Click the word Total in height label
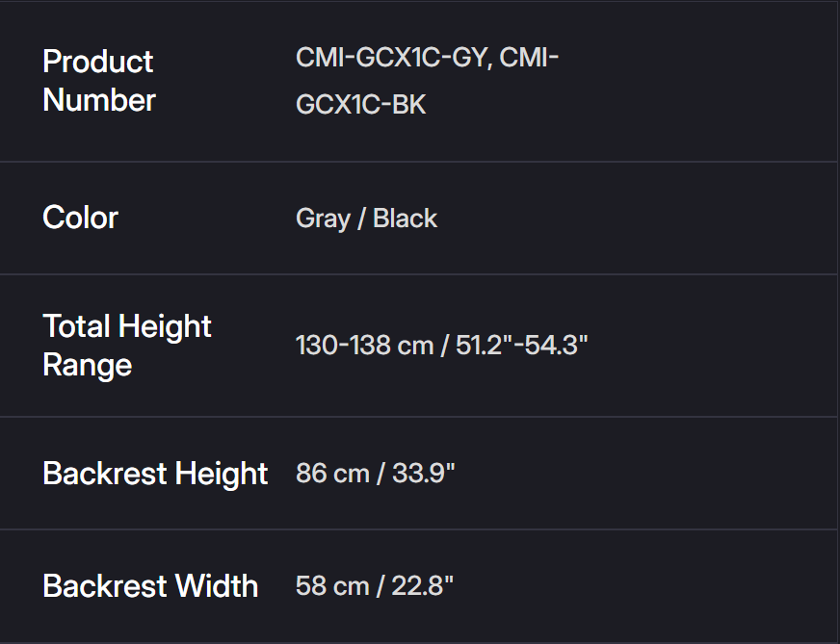The width and height of the screenshot is (840, 644). [77, 326]
